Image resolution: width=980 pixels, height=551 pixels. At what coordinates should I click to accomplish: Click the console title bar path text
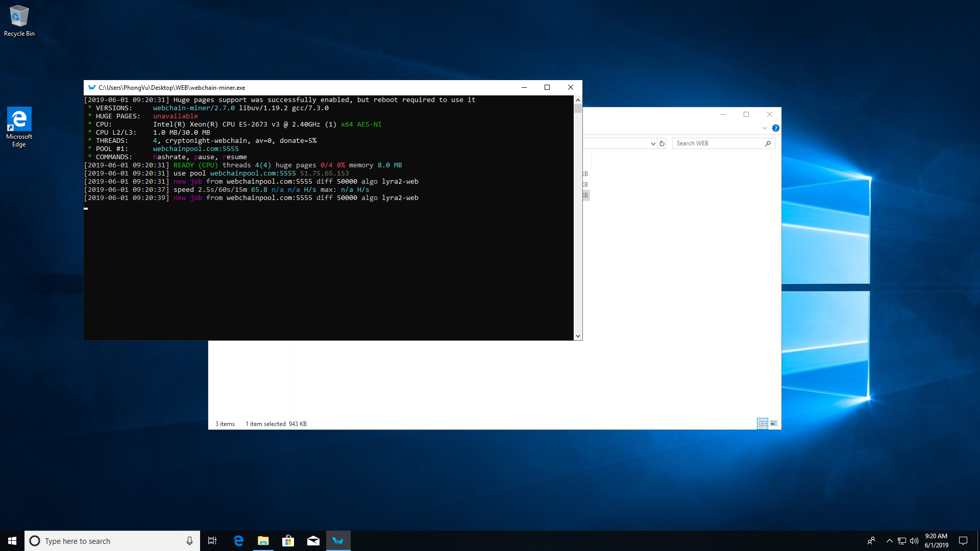(171, 88)
